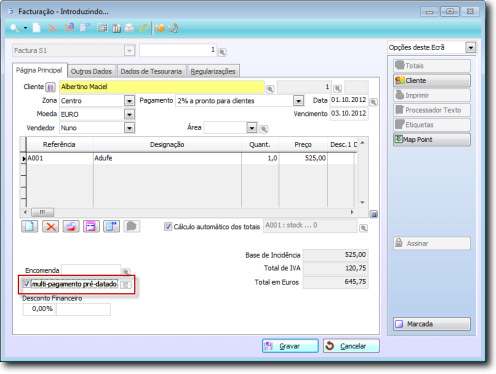Click the pink form line button
This screenshot has height=374, width=496.
(91, 227)
